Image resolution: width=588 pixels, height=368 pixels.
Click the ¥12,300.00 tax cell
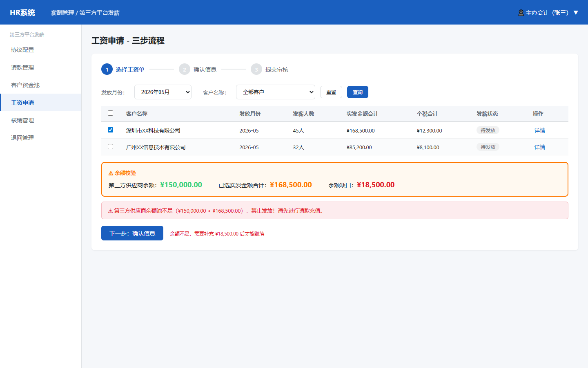pyautogui.click(x=430, y=130)
